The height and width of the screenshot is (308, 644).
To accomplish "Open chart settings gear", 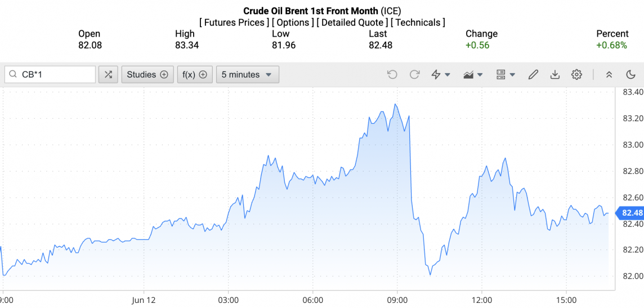I will click(x=576, y=74).
